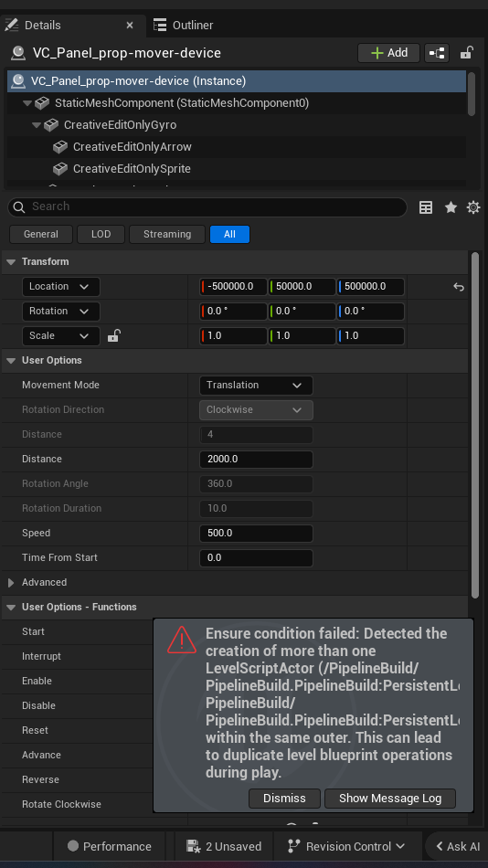Screen dimensions: 488x868
Task: Open the Ask AI panel
Action: [x=457, y=846]
